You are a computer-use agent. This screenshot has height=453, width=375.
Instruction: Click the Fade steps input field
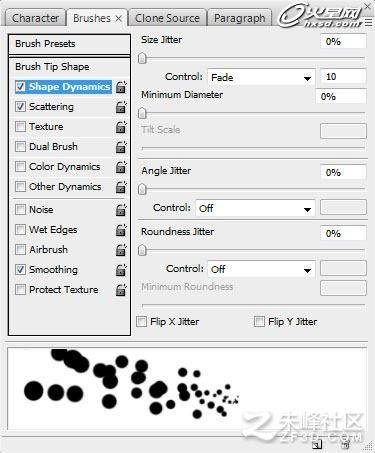click(x=343, y=77)
